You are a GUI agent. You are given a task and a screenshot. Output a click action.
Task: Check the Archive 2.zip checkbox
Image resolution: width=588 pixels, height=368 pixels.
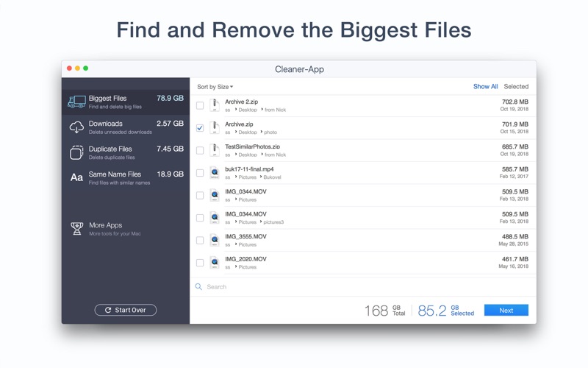(200, 105)
